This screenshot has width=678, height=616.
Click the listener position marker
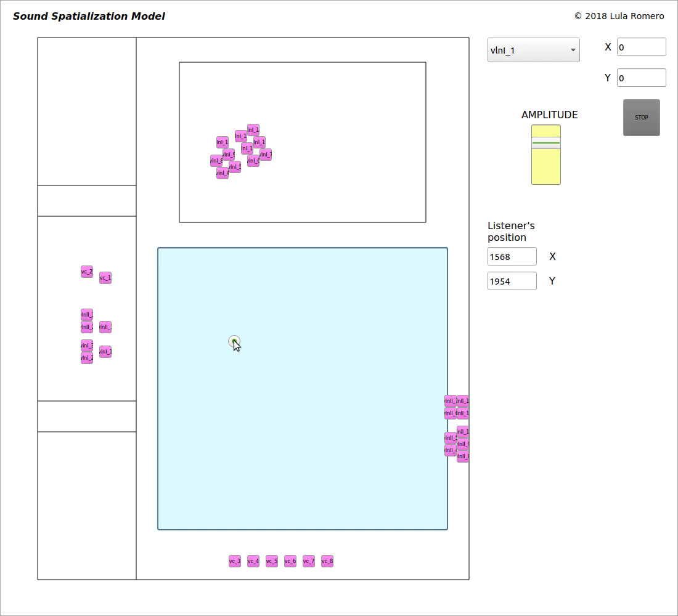pos(234,341)
